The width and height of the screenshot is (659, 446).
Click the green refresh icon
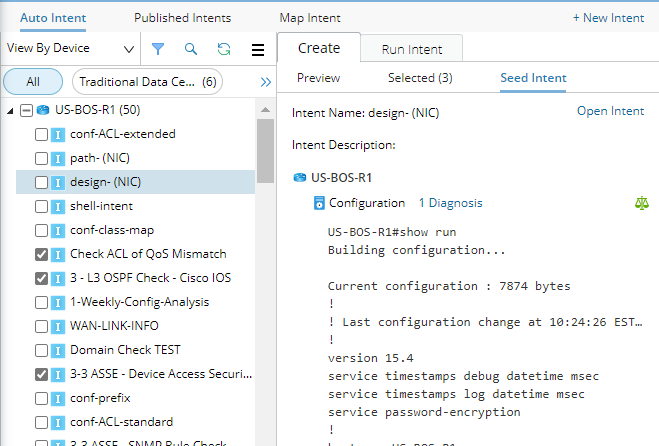pos(224,49)
